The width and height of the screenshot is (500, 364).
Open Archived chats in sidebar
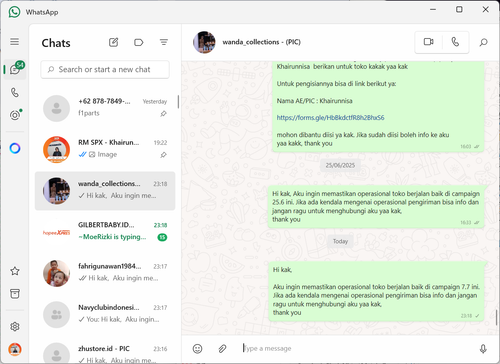(x=15, y=293)
